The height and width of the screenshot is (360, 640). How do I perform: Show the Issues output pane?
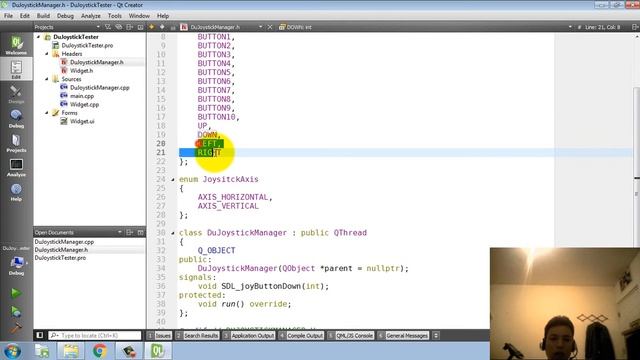pyautogui.click(x=159, y=336)
